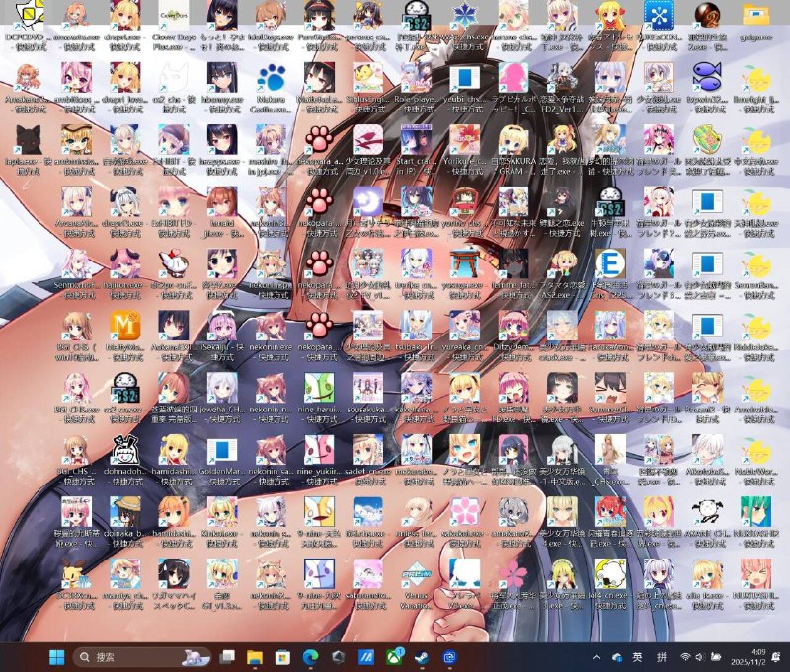The width and height of the screenshot is (790, 672).
Task: Open the os2_chs white cat shortcut
Action: [174, 78]
